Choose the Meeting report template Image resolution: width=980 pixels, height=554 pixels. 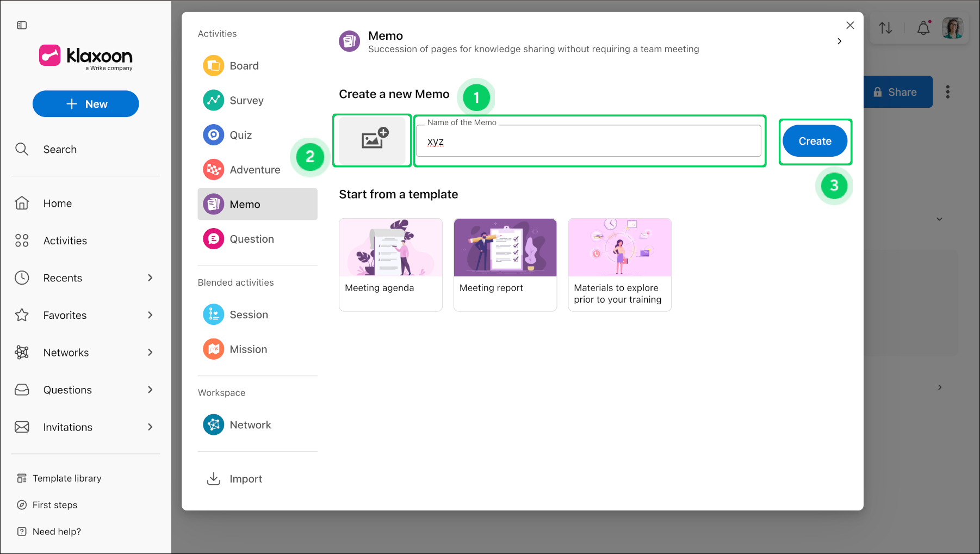coord(505,264)
